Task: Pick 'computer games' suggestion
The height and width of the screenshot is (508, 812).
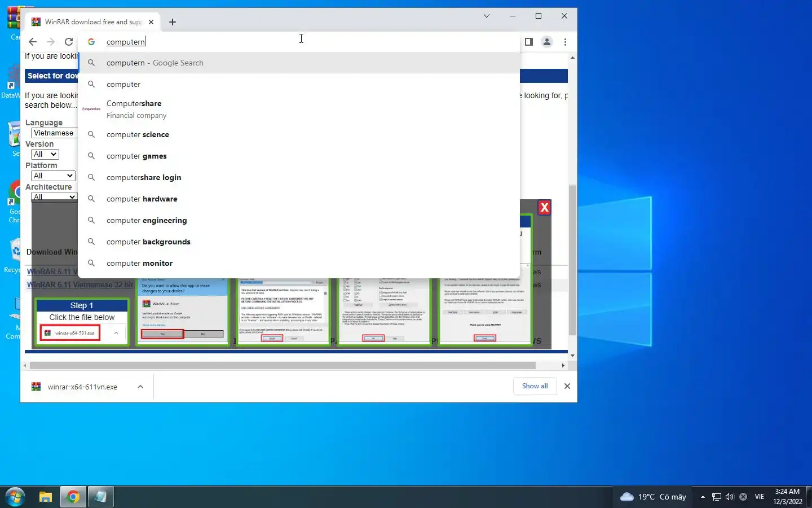Action: 299,156
